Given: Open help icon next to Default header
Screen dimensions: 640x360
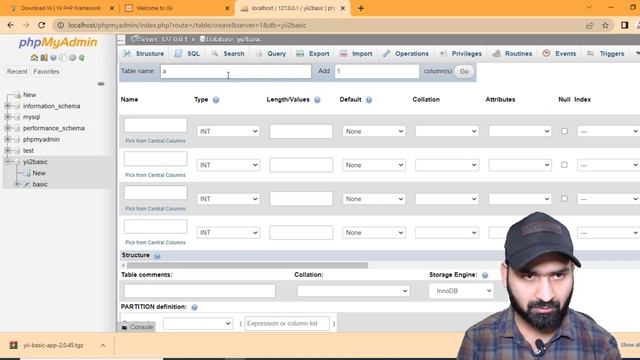Looking at the screenshot, I should pos(369,100).
